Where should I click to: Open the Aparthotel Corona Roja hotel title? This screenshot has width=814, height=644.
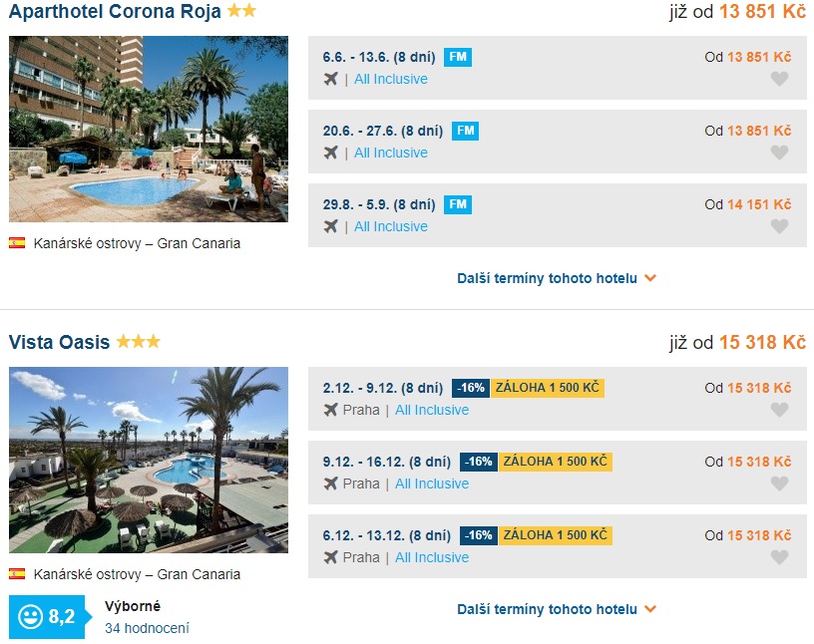[115, 12]
